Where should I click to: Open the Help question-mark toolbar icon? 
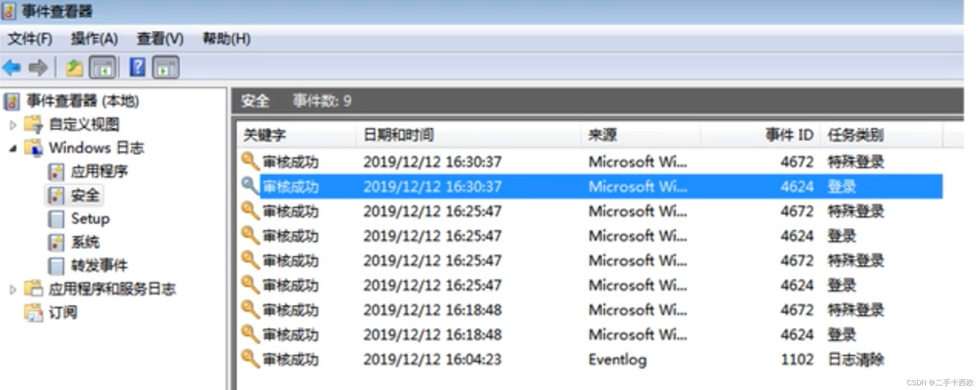(x=138, y=67)
